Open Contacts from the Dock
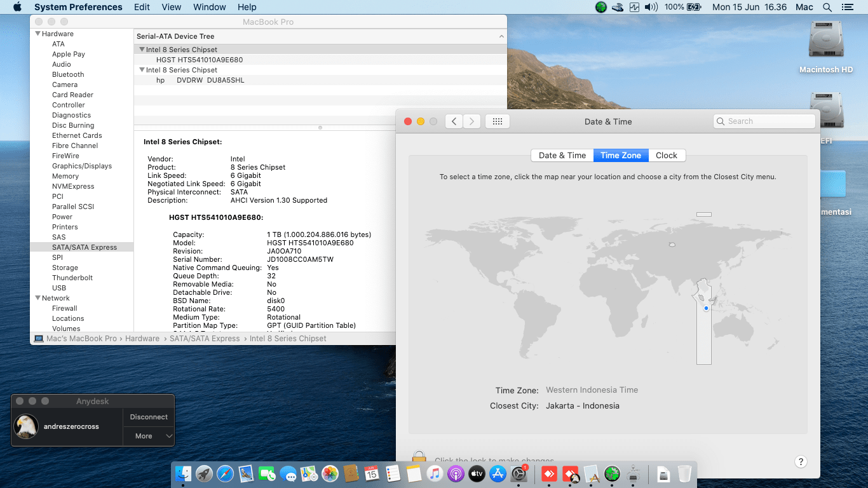 click(351, 473)
